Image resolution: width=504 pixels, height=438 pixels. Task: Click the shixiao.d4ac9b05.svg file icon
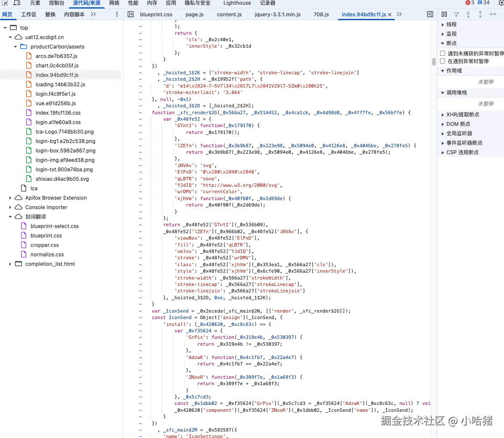pyautogui.click(x=29, y=179)
